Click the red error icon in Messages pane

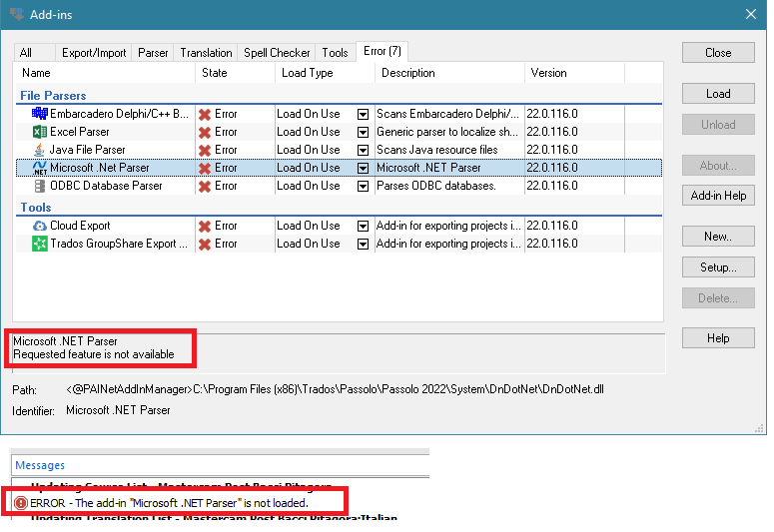pyautogui.click(x=21, y=503)
